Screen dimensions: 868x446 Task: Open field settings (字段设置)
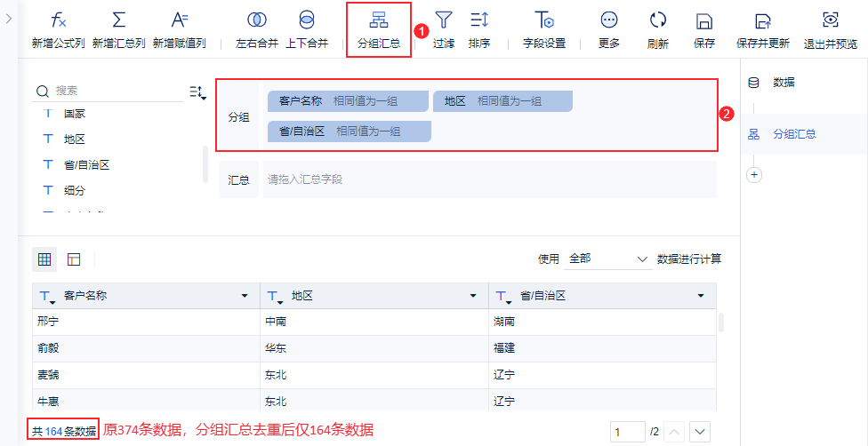[x=544, y=30]
